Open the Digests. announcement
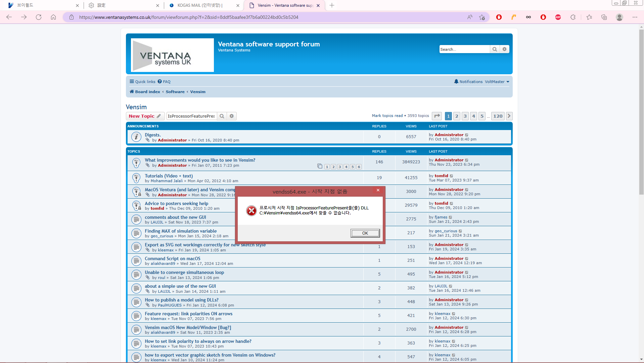644x363 pixels. tap(153, 135)
